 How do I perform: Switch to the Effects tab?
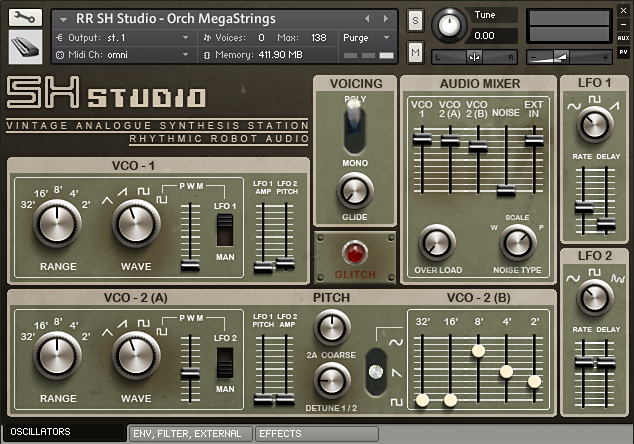point(317,434)
